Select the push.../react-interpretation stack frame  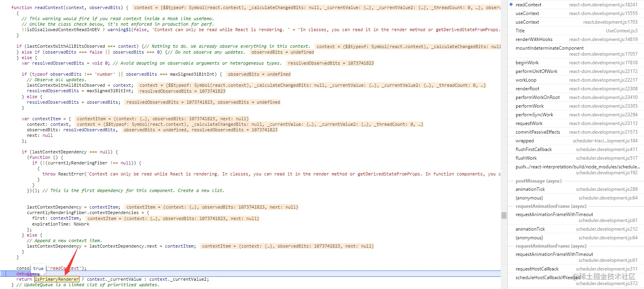tap(576, 170)
